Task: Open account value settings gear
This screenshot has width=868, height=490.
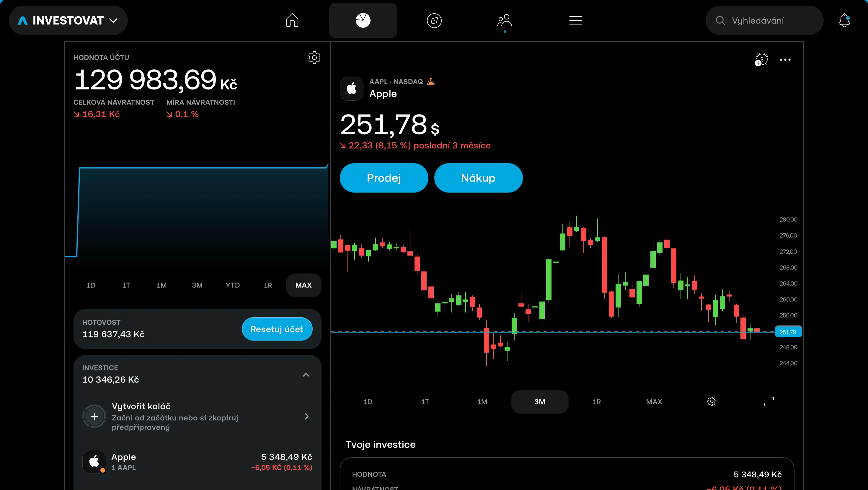Action: click(314, 57)
